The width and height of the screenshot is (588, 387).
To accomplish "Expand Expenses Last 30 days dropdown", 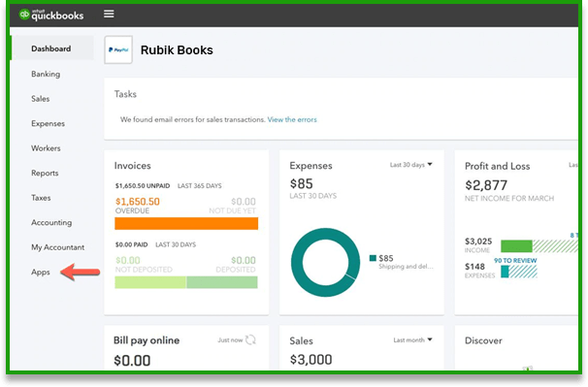I will coord(411,165).
